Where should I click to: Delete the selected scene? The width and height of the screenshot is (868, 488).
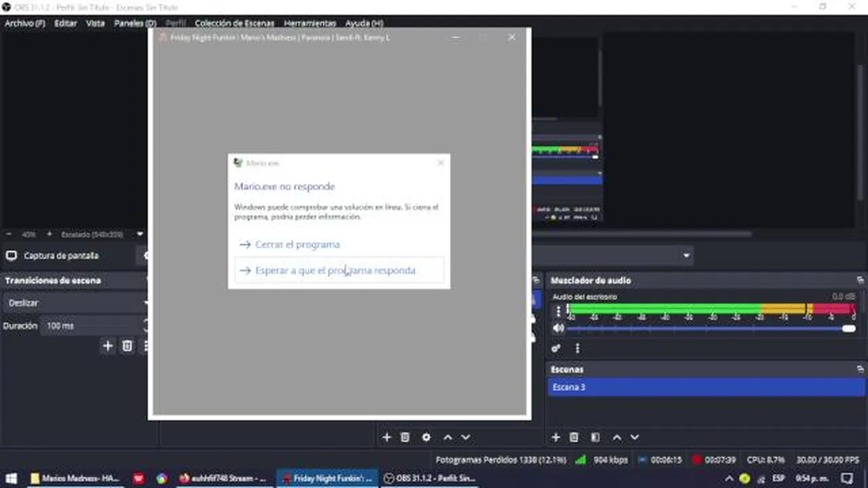pyautogui.click(x=574, y=437)
